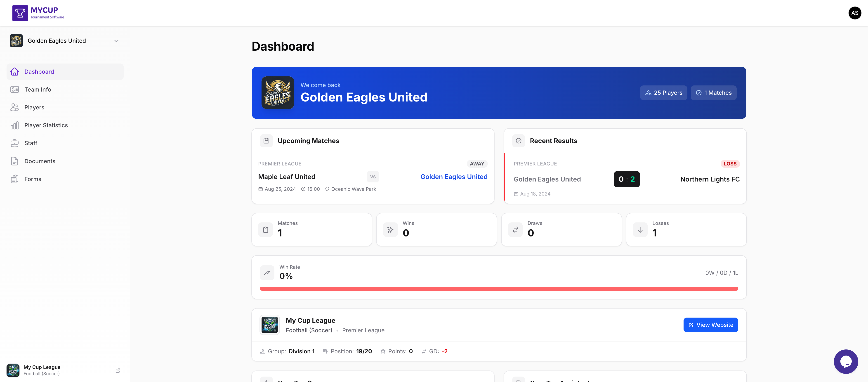The image size is (868, 382).
Task: Open the AS user avatar menu
Action: [854, 13]
